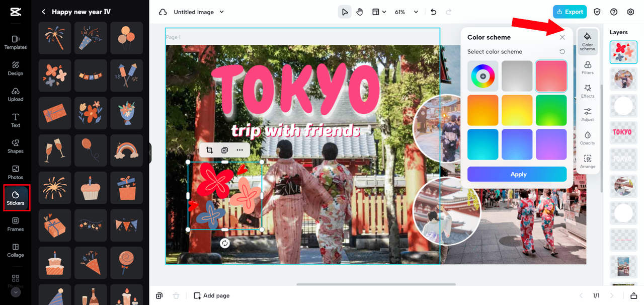Open the Help question mark
Viewport: 644px width, 305px height.
click(x=614, y=12)
